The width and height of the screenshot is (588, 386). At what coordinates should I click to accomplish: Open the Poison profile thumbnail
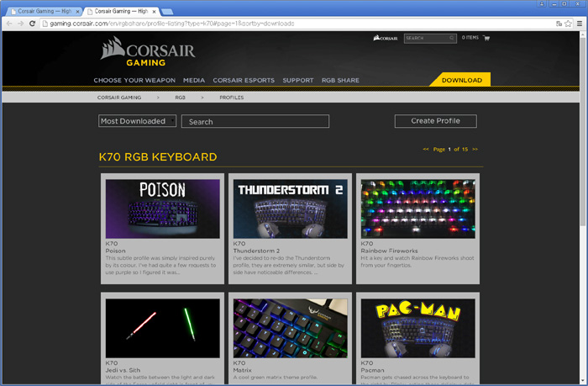[x=162, y=209]
